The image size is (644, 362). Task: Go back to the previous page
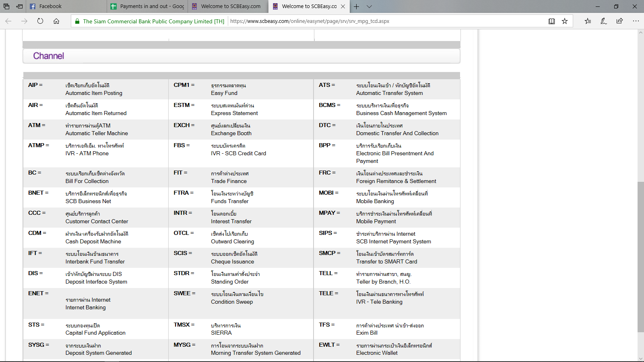pos(8,21)
